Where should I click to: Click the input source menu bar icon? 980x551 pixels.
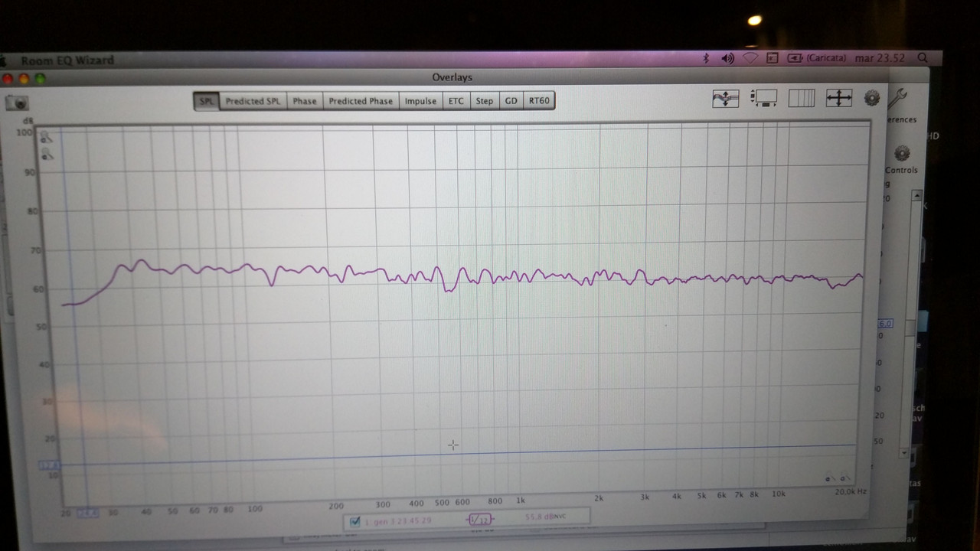(x=773, y=58)
